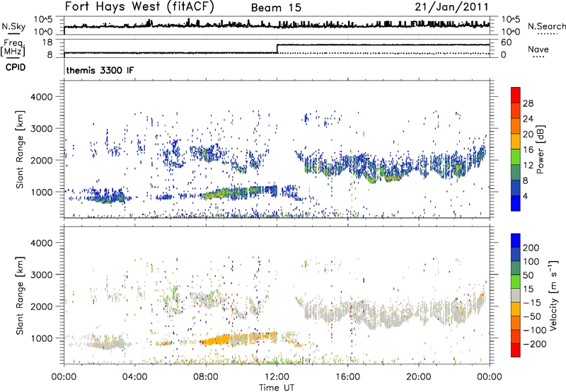Click the '4' value on power colorbar

click(x=526, y=196)
